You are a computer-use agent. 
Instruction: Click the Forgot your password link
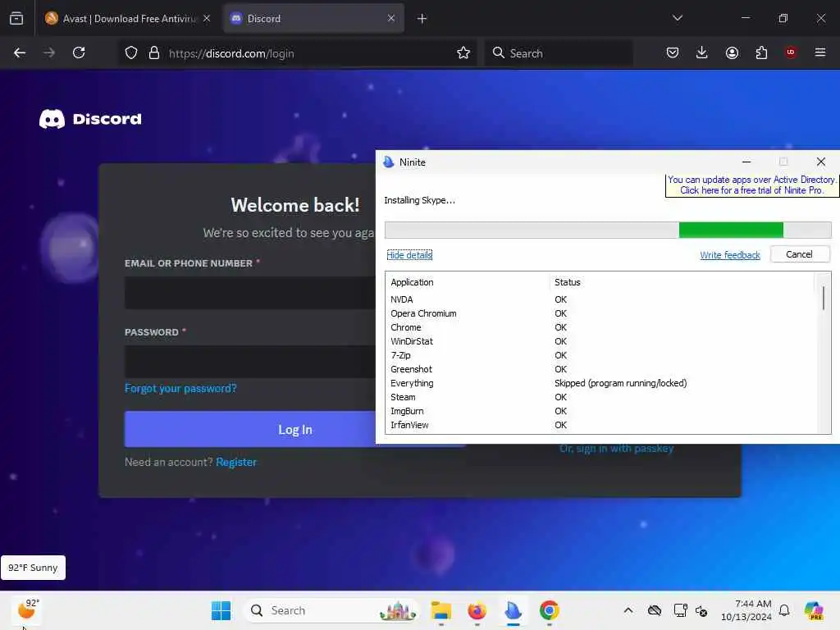pos(180,388)
